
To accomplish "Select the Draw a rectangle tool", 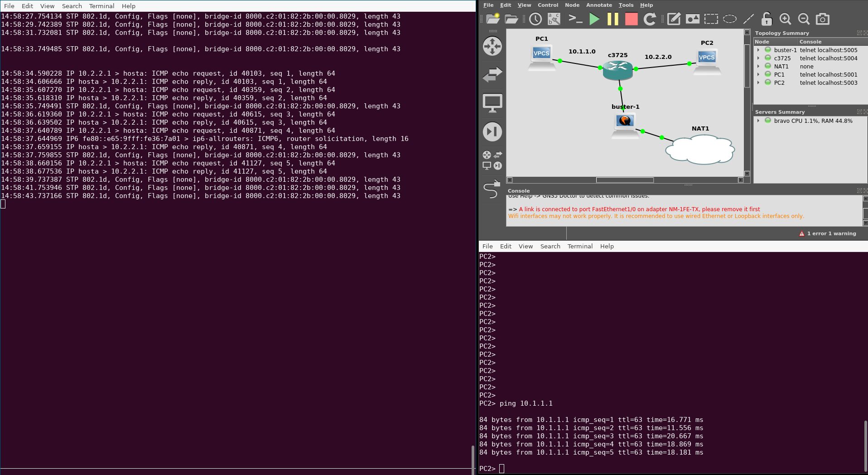I will pyautogui.click(x=711, y=19).
